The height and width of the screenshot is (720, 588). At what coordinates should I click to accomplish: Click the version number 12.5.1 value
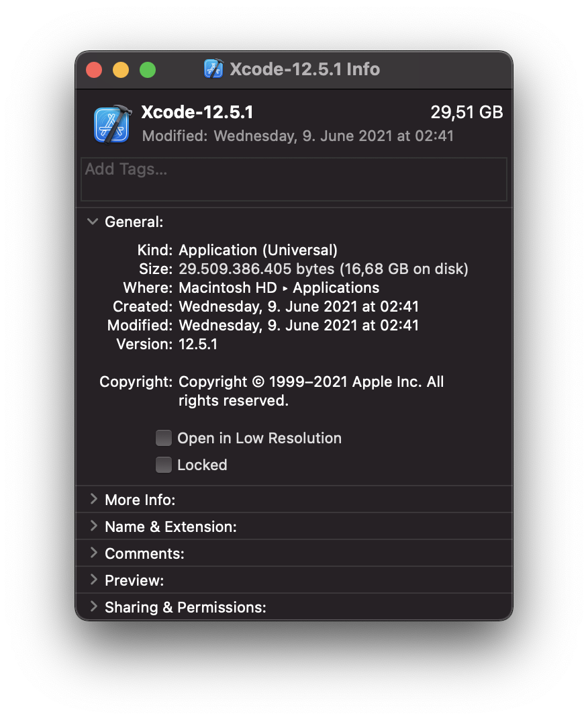[x=198, y=345]
